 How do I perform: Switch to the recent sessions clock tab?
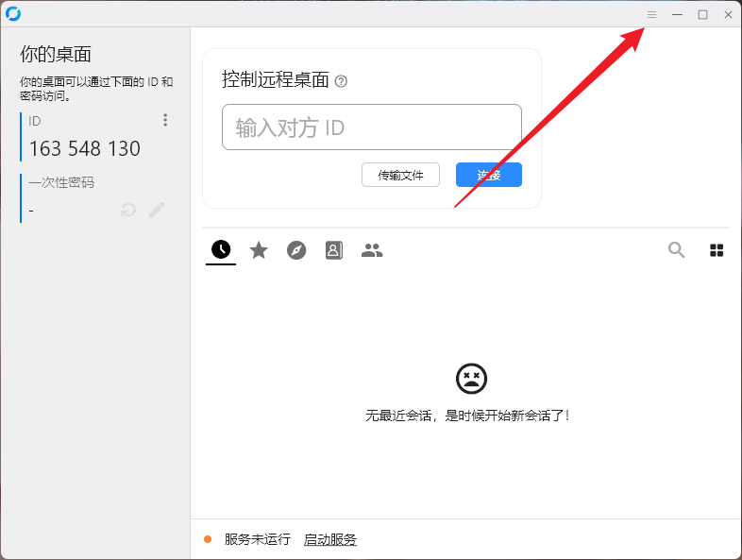click(x=221, y=249)
